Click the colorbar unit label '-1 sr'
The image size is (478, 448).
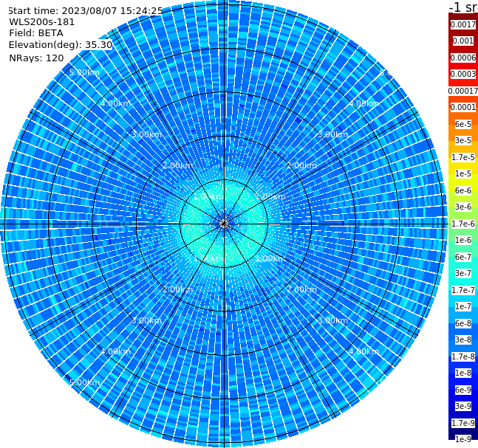coord(464,7)
